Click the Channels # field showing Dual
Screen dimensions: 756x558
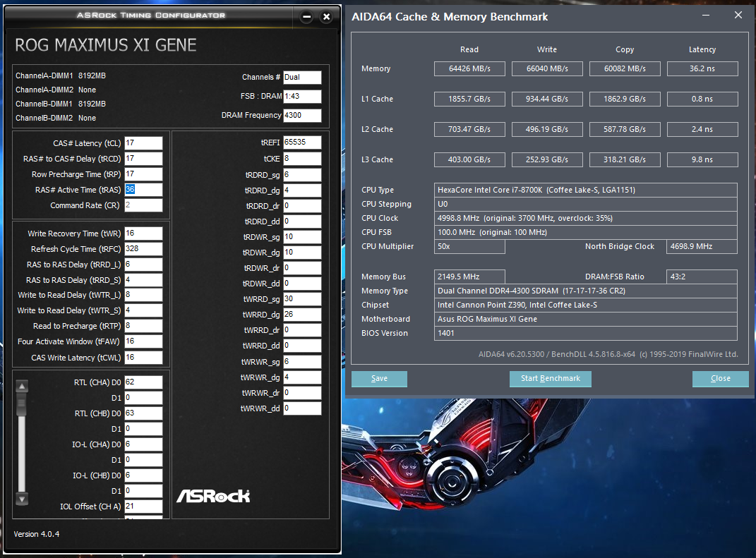[x=302, y=77]
